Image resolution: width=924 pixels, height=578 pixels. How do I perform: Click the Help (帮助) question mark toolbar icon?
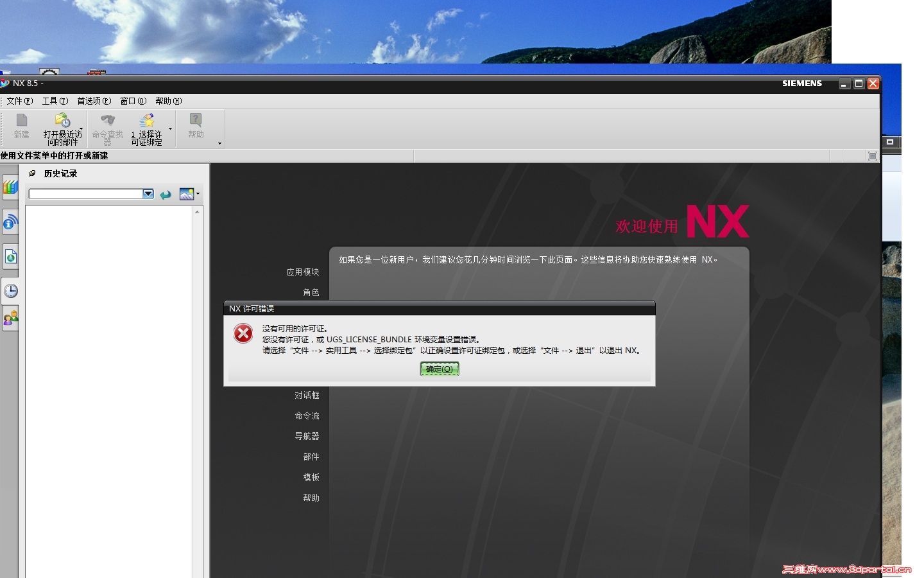pyautogui.click(x=196, y=126)
